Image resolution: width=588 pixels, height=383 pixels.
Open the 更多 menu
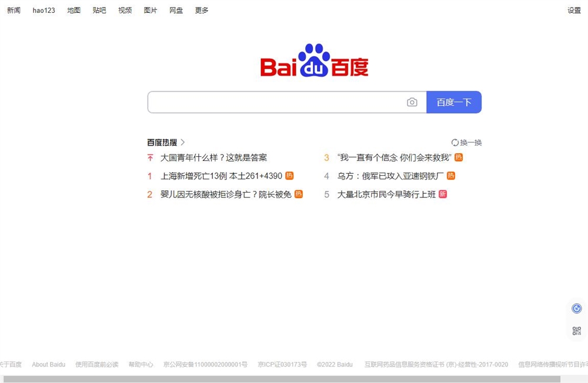click(202, 10)
